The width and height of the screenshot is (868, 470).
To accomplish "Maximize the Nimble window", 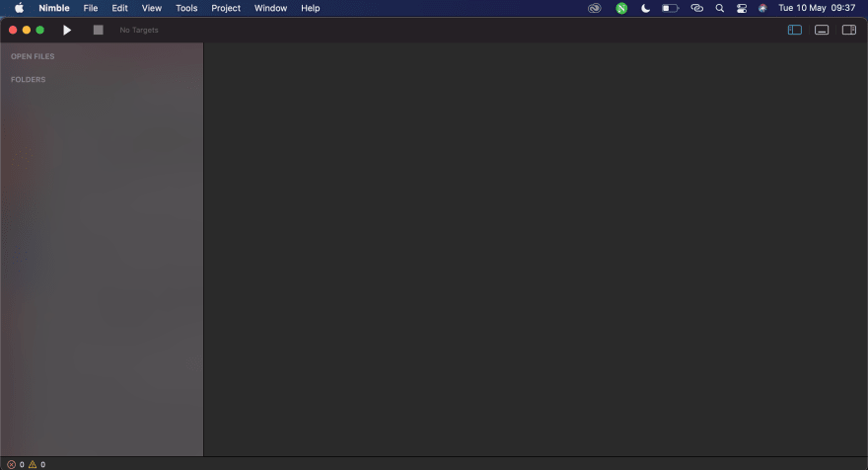I will (39, 30).
